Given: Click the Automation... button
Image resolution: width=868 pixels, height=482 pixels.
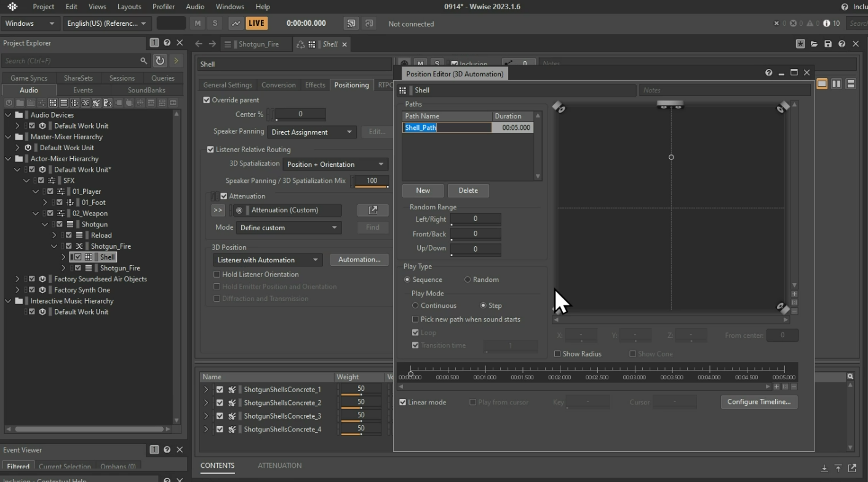Looking at the screenshot, I should [x=359, y=260].
